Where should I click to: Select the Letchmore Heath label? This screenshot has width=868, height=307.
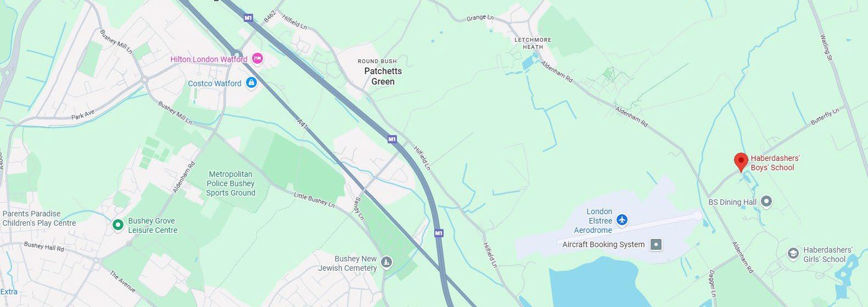(533, 43)
